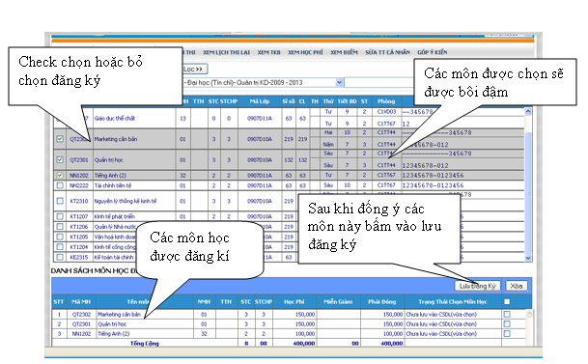The height and width of the screenshot is (364, 588).
Task: Uncheck the Quản trị học course checkbox
Action: point(60,159)
